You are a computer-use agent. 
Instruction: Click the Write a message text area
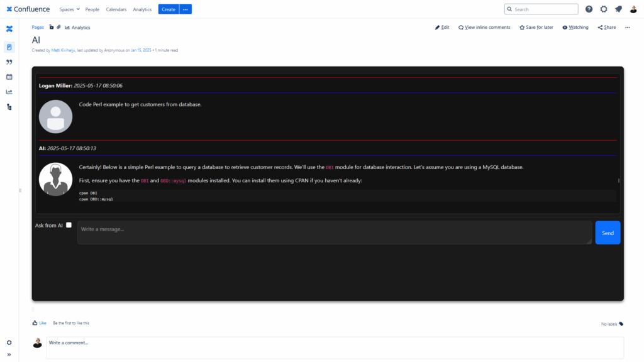(x=335, y=233)
